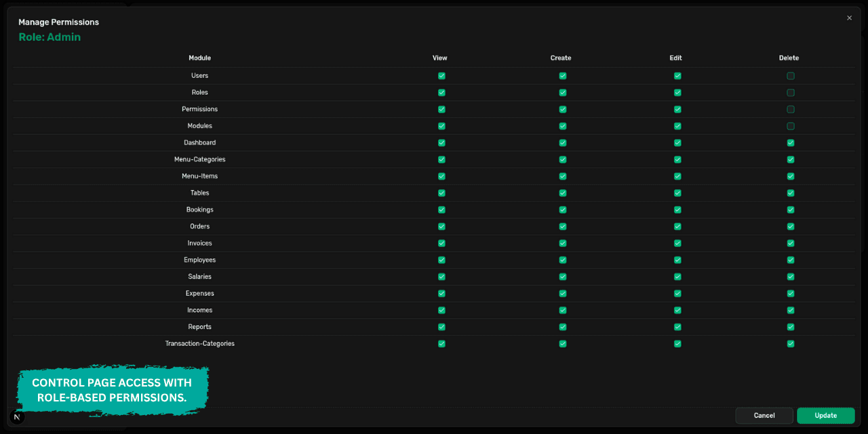This screenshot has height=434, width=868.
Task: Uncheck Delete permission for Modules
Action: 790,125
